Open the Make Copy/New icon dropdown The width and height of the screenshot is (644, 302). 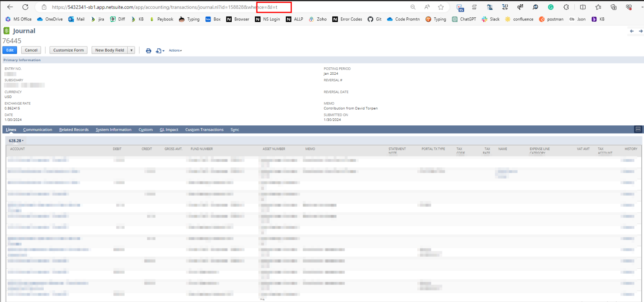click(x=160, y=51)
